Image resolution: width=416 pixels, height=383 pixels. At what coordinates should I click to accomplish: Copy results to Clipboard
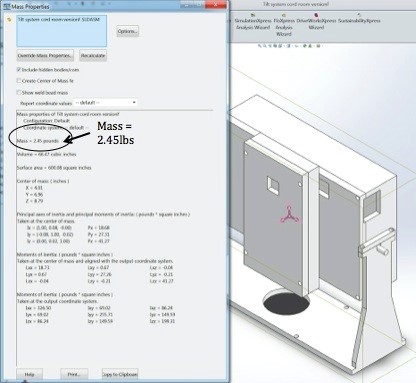point(120,374)
